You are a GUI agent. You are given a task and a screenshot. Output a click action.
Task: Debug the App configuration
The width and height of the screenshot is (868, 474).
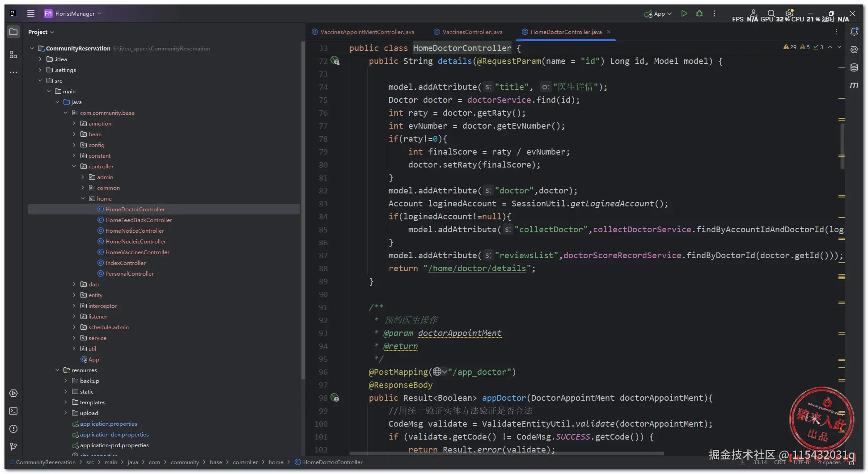pos(699,13)
